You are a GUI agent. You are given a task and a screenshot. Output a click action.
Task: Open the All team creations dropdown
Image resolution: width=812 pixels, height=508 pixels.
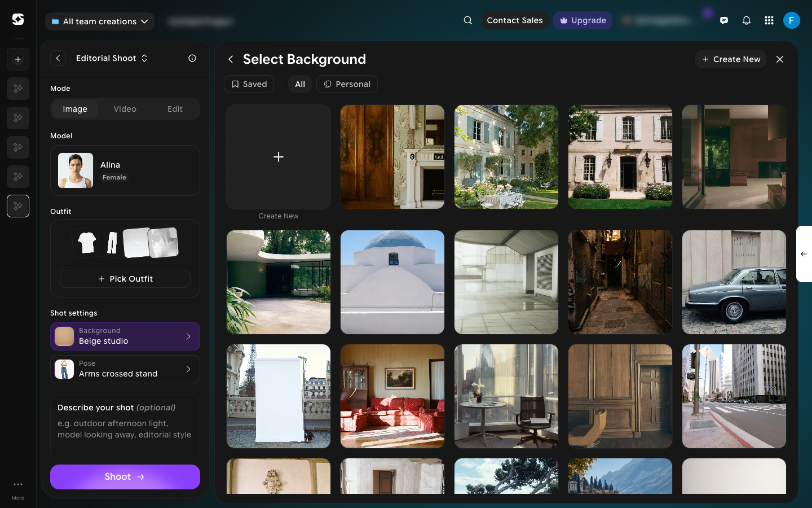pos(100,21)
